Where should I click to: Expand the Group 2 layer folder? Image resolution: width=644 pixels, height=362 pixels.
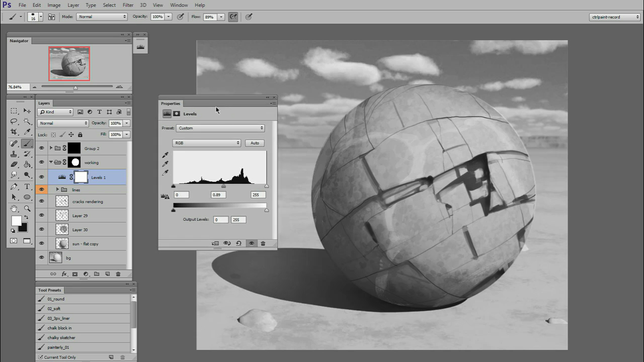coord(51,148)
